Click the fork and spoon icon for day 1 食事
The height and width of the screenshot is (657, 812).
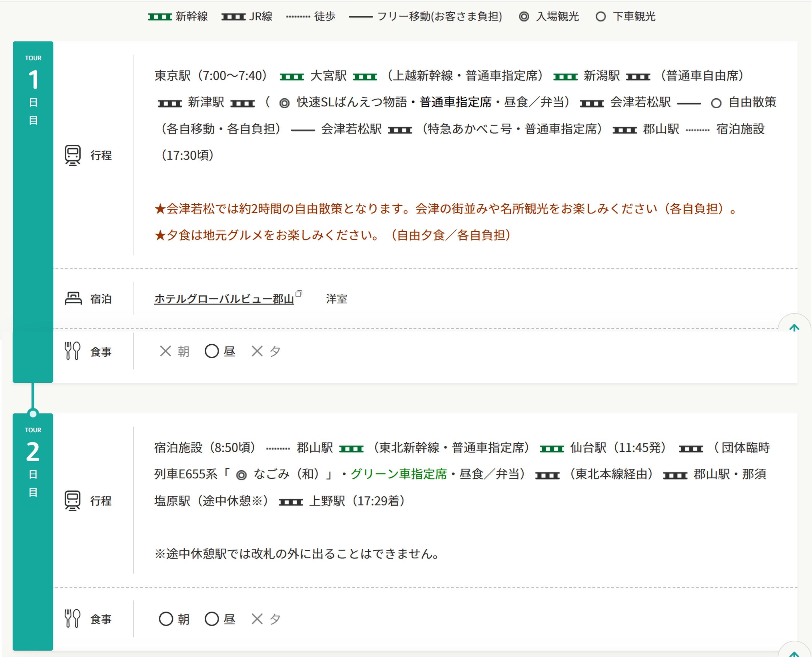(x=72, y=351)
